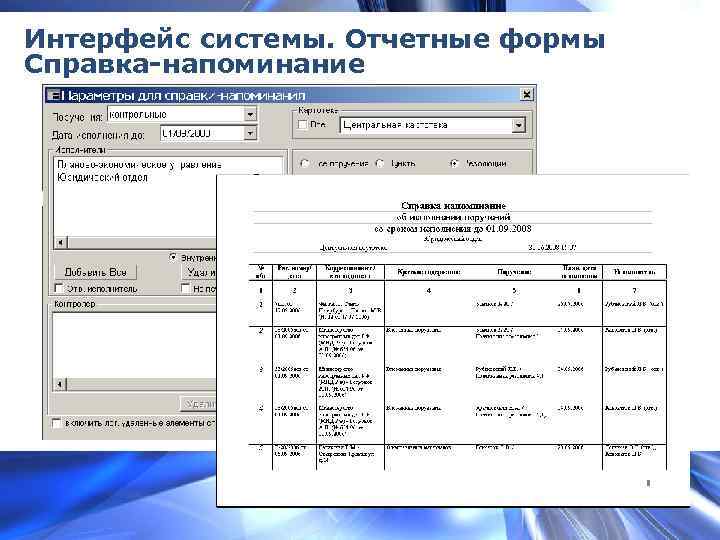Expand the Дата исполнения до date dropdown
This screenshot has width=720, height=540.
click(x=250, y=133)
